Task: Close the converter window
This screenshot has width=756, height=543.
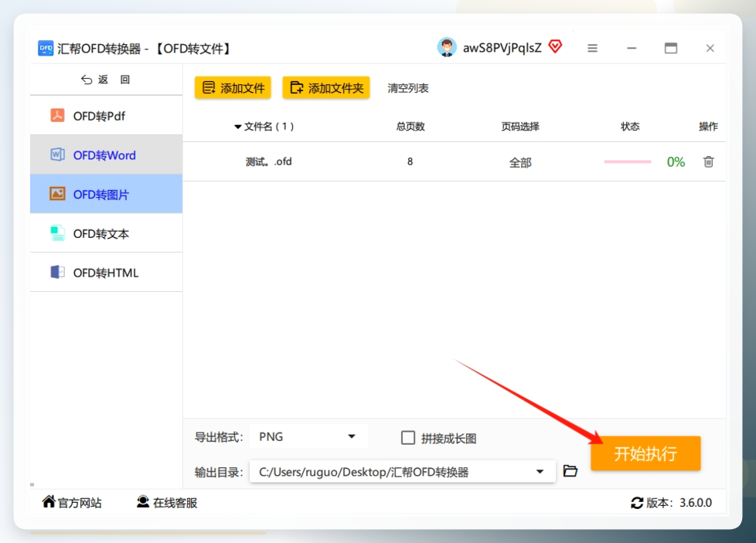Action: pyautogui.click(x=710, y=48)
